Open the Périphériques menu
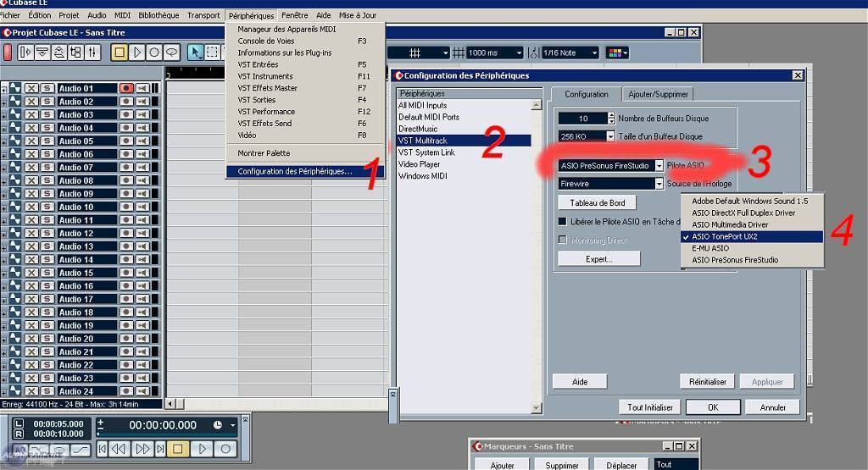The image size is (868, 470). [x=251, y=15]
